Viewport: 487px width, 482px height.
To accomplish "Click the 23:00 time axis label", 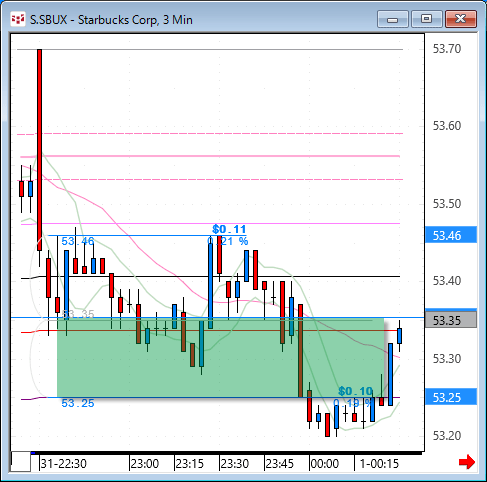I will (145, 463).
